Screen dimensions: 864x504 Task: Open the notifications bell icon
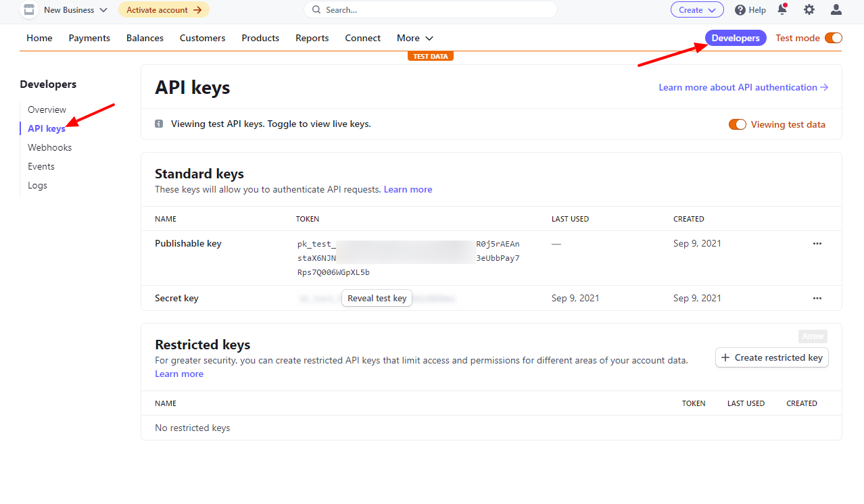click(782, 9)
